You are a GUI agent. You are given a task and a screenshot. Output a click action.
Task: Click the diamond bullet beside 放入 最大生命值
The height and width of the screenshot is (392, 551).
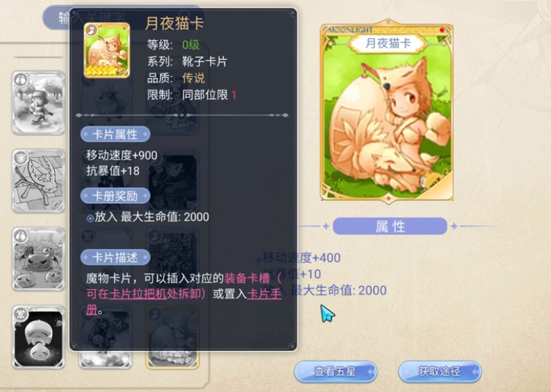click(x=90, y=218)
